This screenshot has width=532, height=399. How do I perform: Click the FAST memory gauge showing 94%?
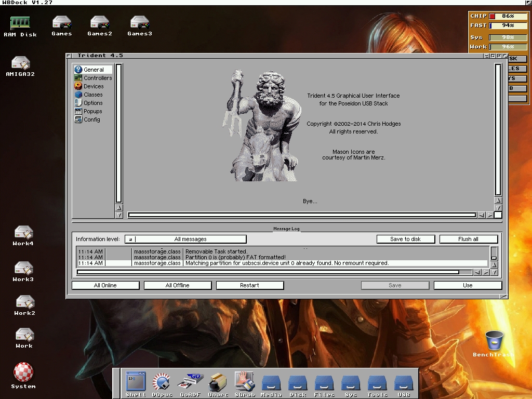tap(508, 25)
